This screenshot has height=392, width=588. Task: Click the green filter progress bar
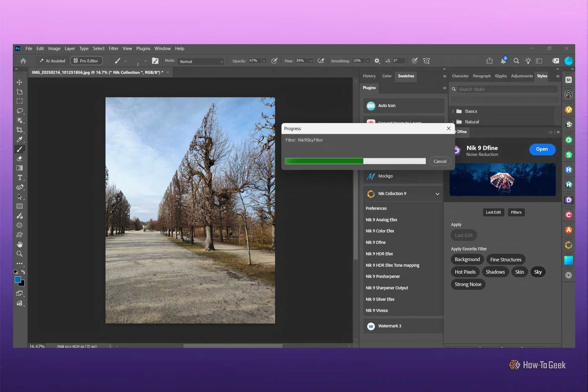(x=355, y=161)
